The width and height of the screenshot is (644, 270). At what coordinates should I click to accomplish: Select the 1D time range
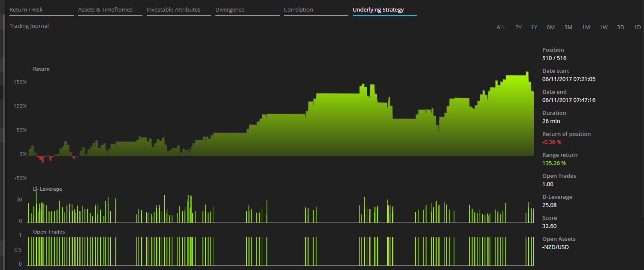pyautogui.click(x=637, y=27)
